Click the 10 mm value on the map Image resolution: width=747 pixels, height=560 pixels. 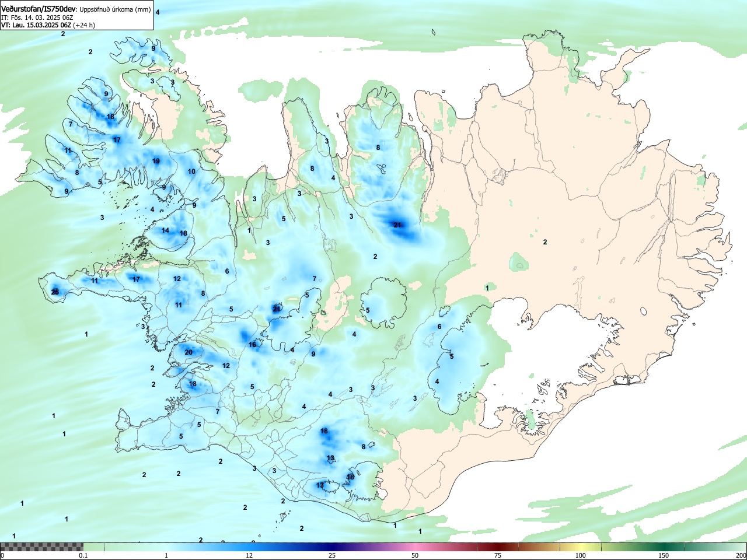(x=191, y=171)
